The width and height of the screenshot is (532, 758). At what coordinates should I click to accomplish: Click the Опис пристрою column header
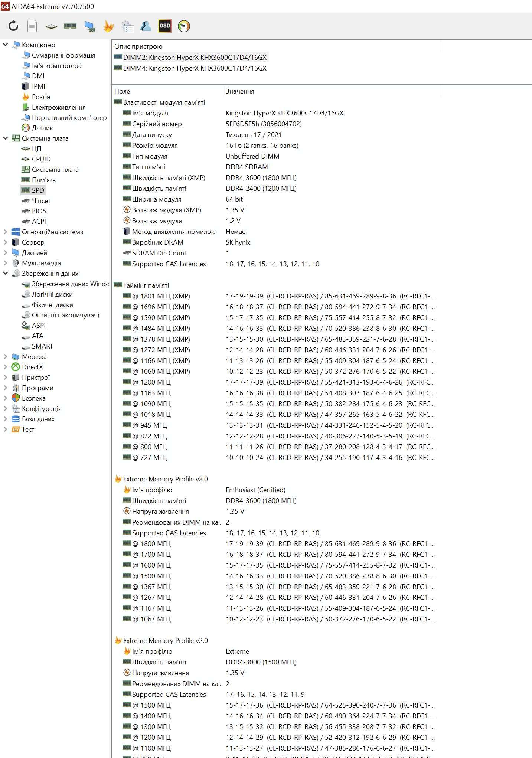(276, 46)
